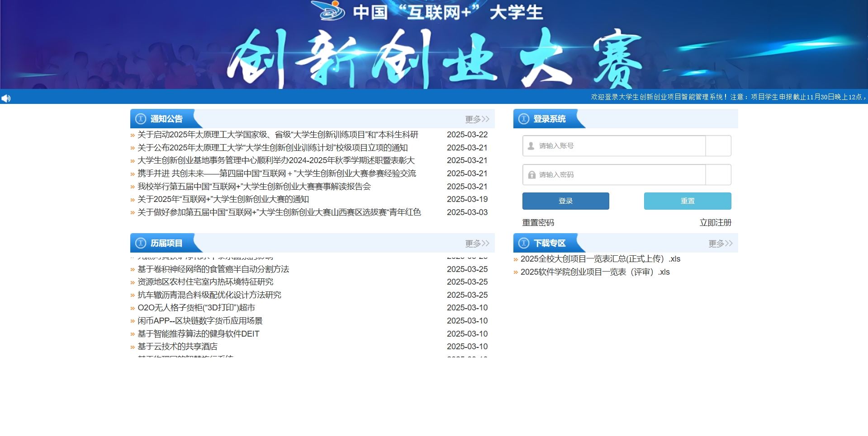This screenshot has height=436, width=868.
Task: Open project 基于智能推荐算法的健身软件DEIT
Action: point(199,334)
